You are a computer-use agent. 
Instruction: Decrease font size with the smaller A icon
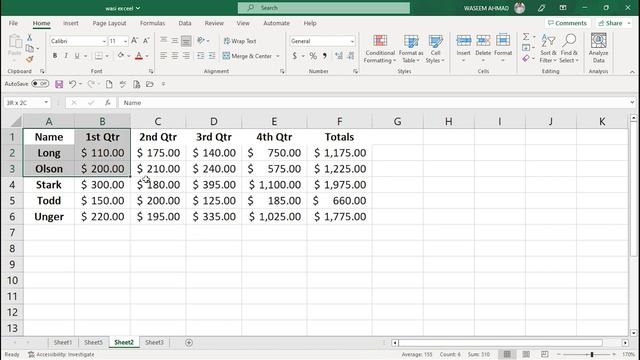[146, 41]
